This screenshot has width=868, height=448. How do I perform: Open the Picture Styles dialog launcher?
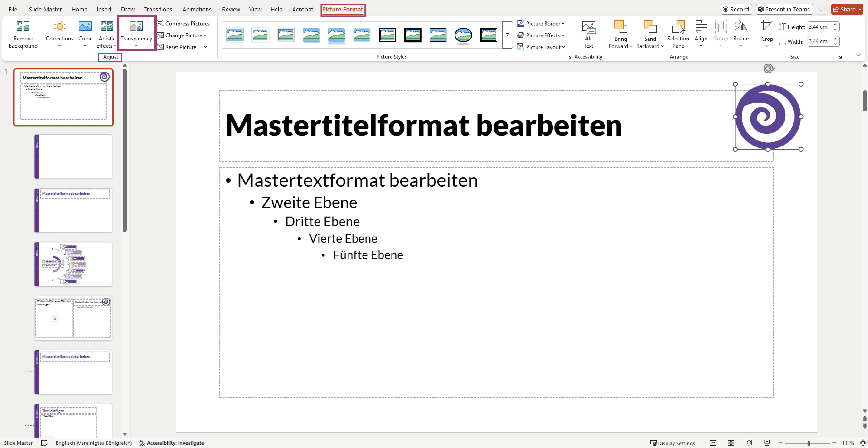point(569,57)
